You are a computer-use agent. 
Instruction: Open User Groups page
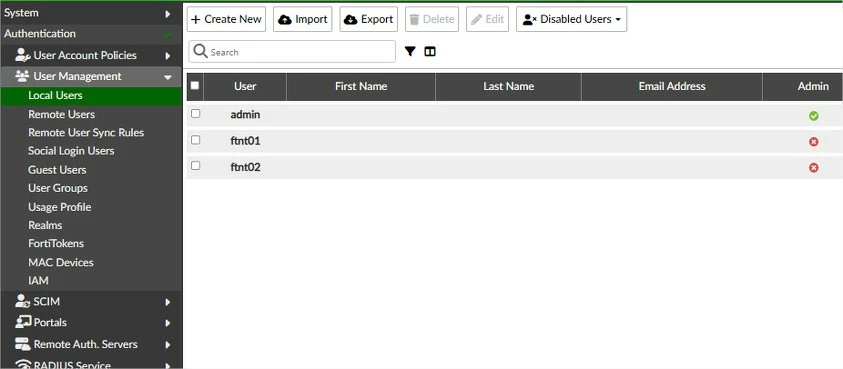tap(58, 188)
